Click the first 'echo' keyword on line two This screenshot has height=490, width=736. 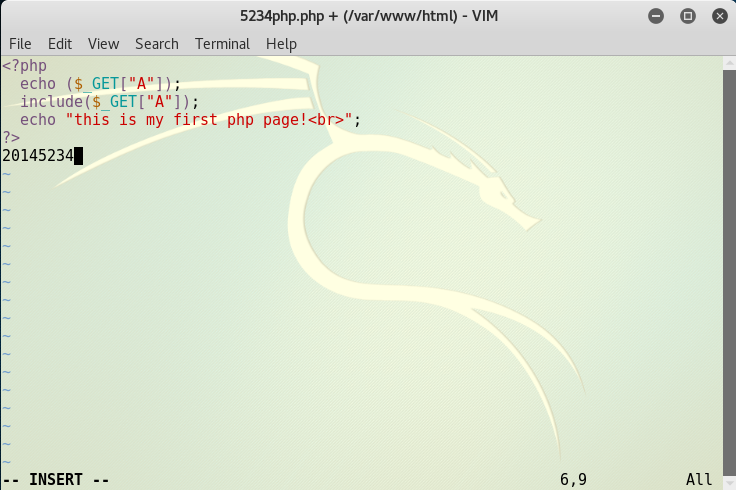click(x=38, y=84)
